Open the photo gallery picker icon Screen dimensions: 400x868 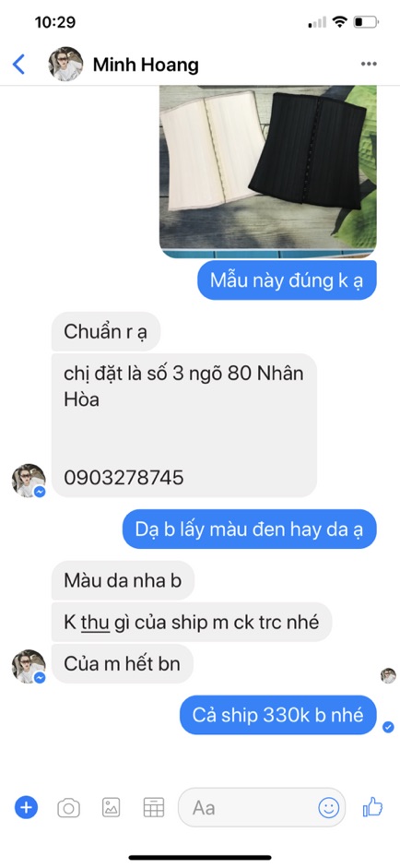click(x=111, y=808)
